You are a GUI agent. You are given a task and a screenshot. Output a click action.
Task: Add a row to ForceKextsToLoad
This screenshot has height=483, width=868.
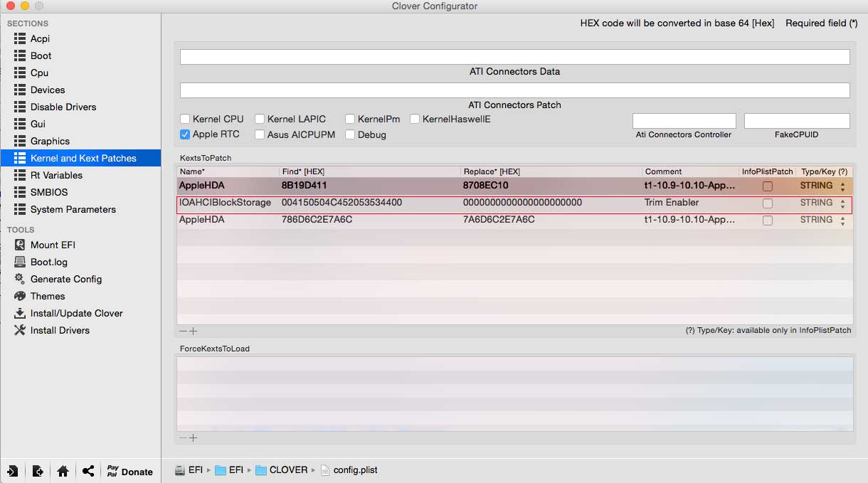pyautogui.click(x=193, y=437)
